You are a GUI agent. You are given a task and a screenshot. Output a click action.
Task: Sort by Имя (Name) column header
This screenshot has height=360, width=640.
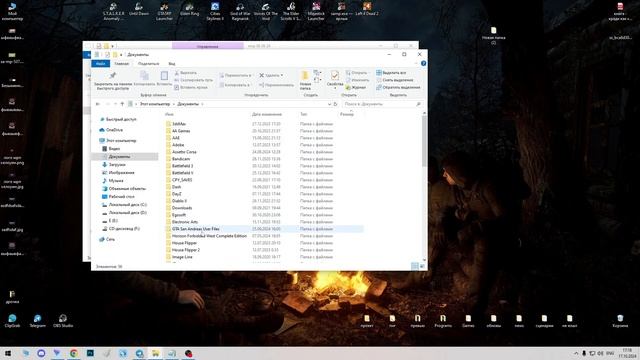pyautogui.click(x=170, y=114)
